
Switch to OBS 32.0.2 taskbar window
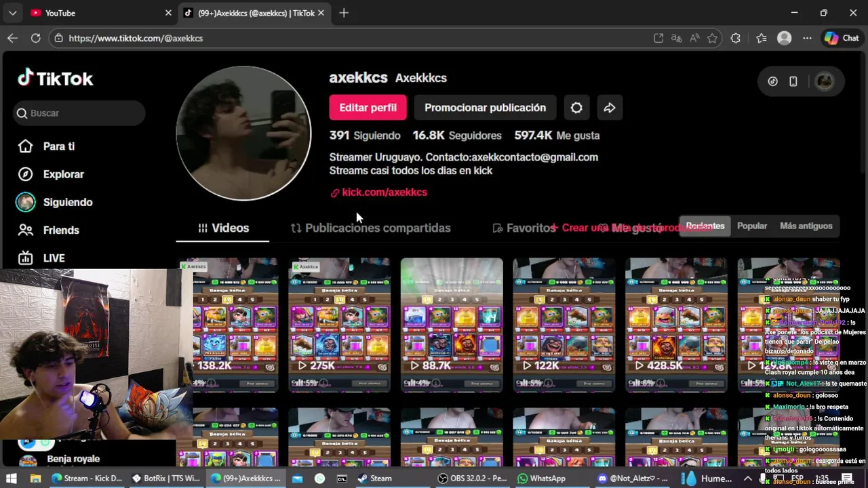[x=473, y=479]
